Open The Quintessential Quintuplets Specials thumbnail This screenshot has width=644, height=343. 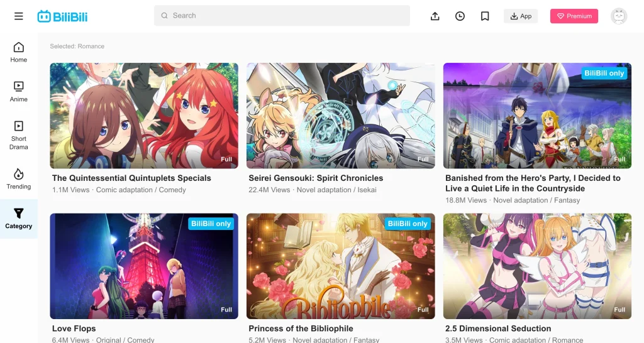point(144,116)
